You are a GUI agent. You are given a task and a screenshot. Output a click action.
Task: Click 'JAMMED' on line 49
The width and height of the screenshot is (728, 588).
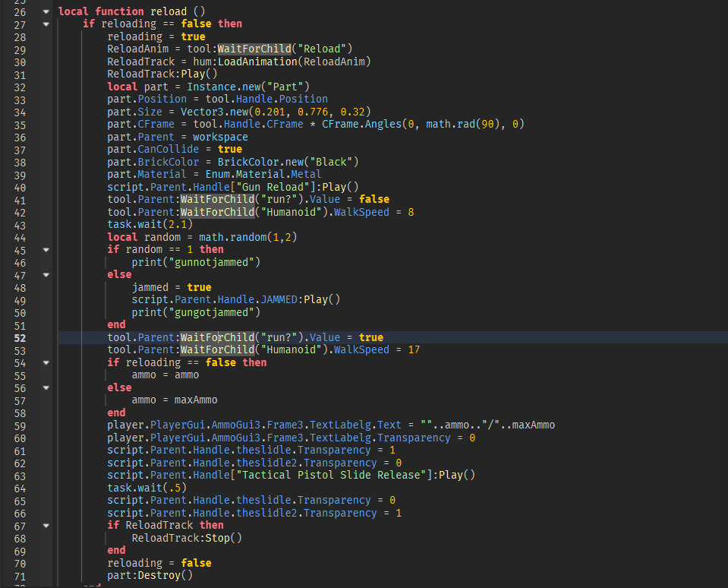[x=279, y=299]
